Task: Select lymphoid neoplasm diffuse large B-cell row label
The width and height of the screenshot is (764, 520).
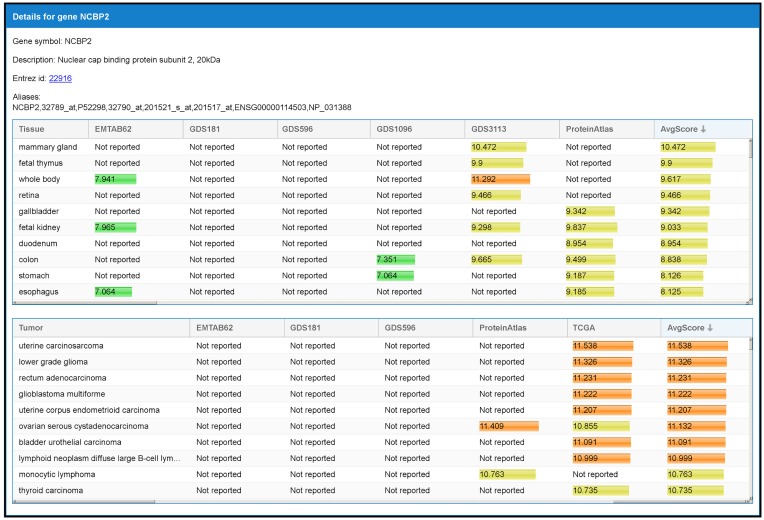Action: (x=99, y=459)
